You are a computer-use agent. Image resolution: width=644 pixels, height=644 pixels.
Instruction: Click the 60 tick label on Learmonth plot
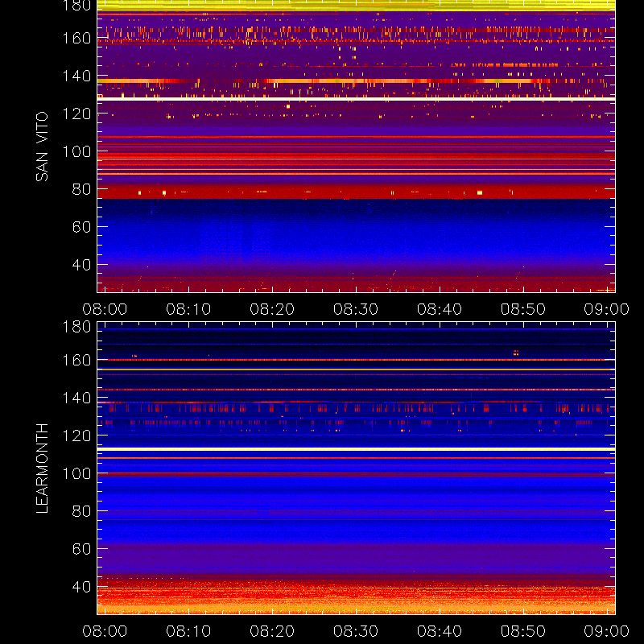[81, 549]
